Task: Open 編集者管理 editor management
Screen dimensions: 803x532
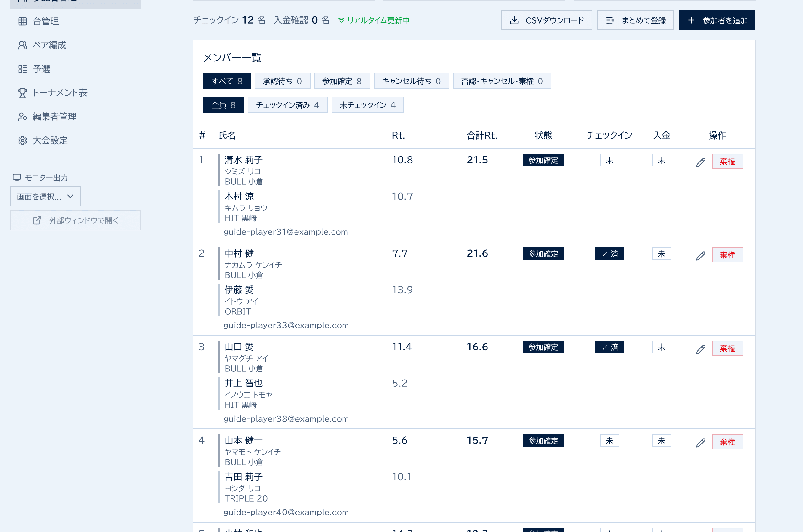Action: 75,116
